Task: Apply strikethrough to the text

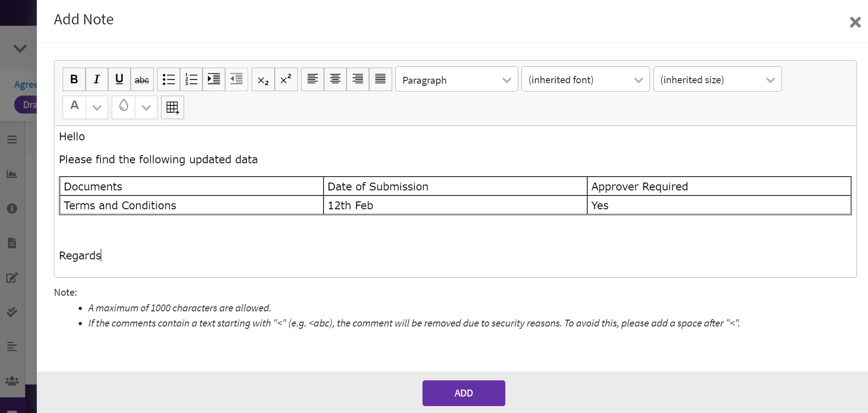Action: point(142,80)
